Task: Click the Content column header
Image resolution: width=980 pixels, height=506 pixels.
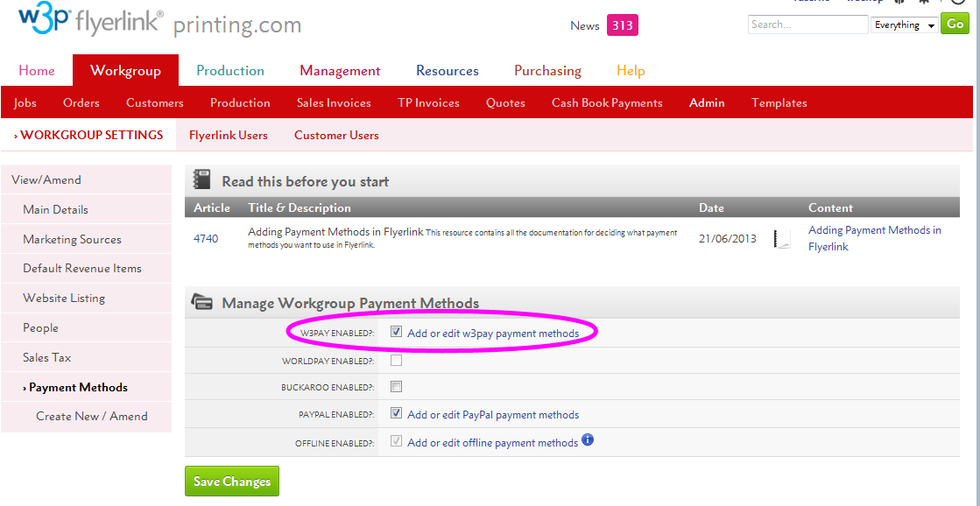Action: [x=830, y=207]
